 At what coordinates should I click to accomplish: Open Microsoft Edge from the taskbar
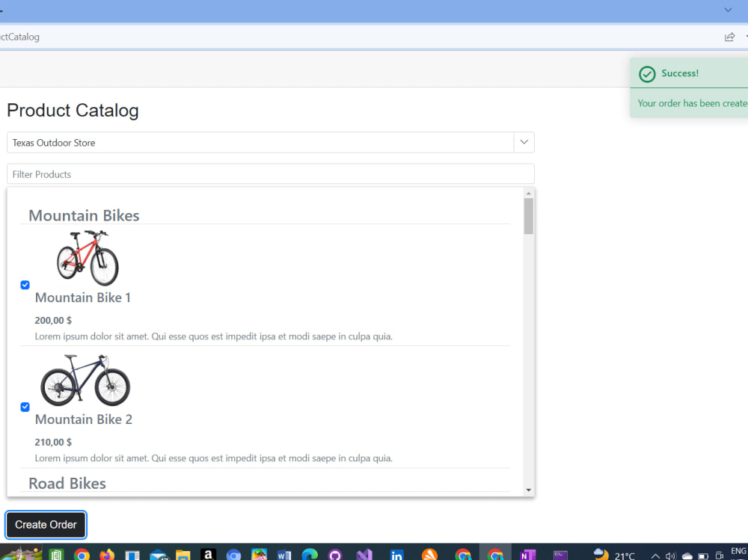click(310, 555)
